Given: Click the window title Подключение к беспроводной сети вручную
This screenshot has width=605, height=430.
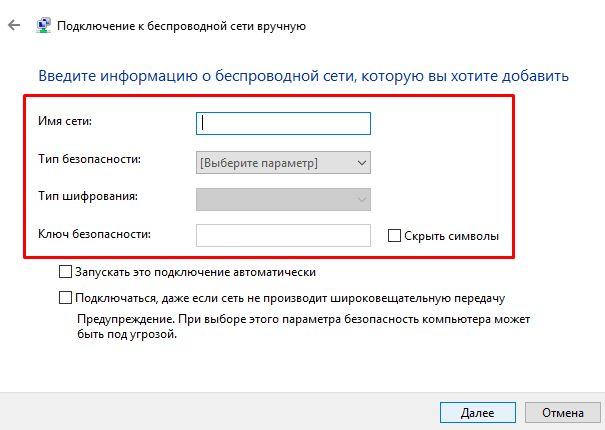Looking at the screenshot, I should click(181, 26).
